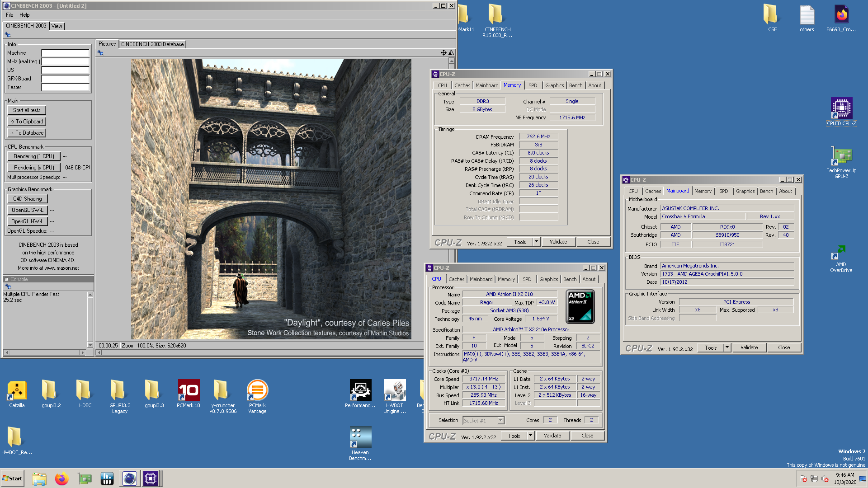Open y-cruncher v0.7.8.9506 folder
The image size is (868, 488).
pos(223,396)
